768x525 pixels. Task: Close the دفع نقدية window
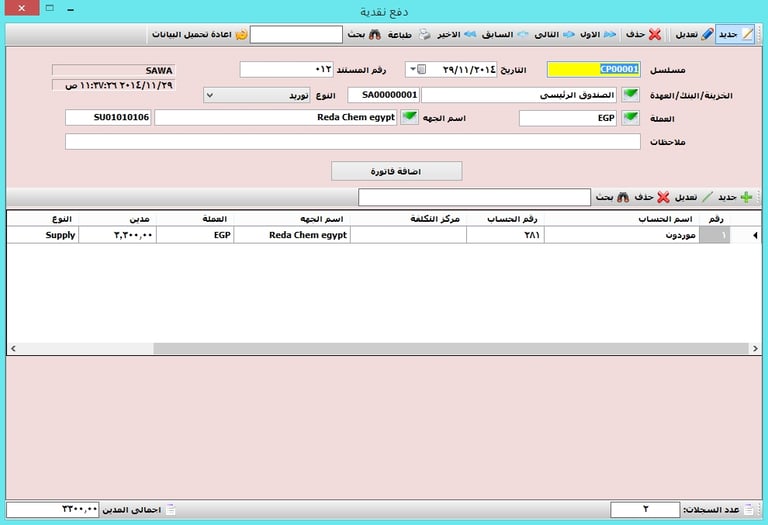tap(22, 8)
